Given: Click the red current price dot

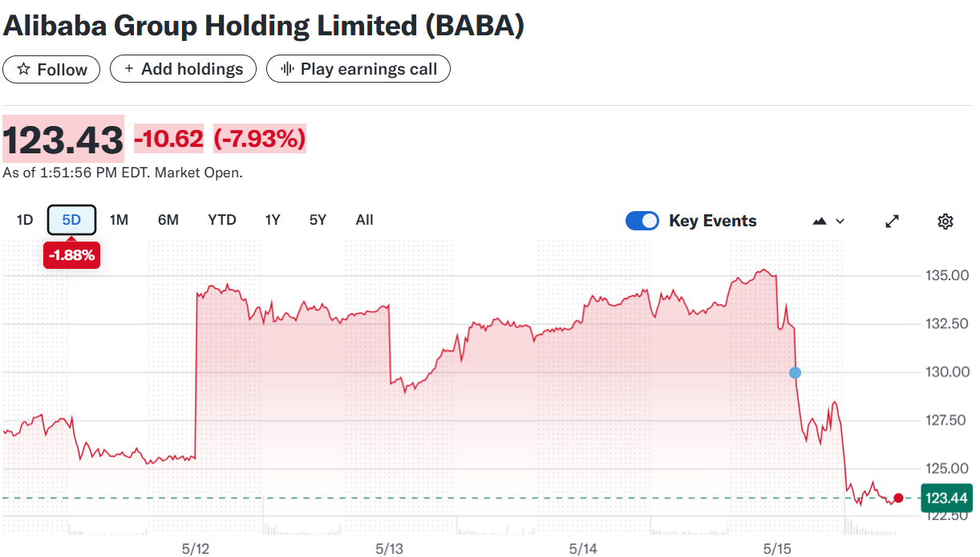Looking at the screenshot, I should (x=898, y=498).
